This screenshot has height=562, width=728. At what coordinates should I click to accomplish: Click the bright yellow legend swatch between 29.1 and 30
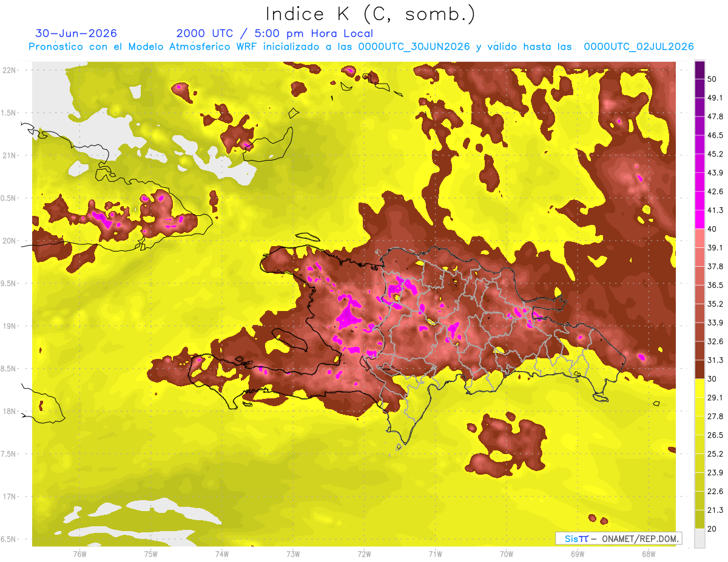click(x=699, y=388)
